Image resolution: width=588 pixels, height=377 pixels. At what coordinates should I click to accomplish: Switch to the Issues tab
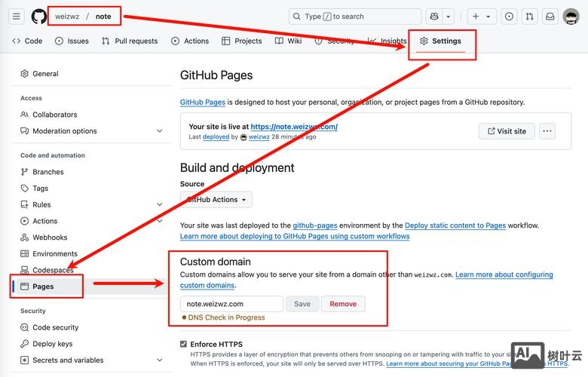click(x=72, y=41)
